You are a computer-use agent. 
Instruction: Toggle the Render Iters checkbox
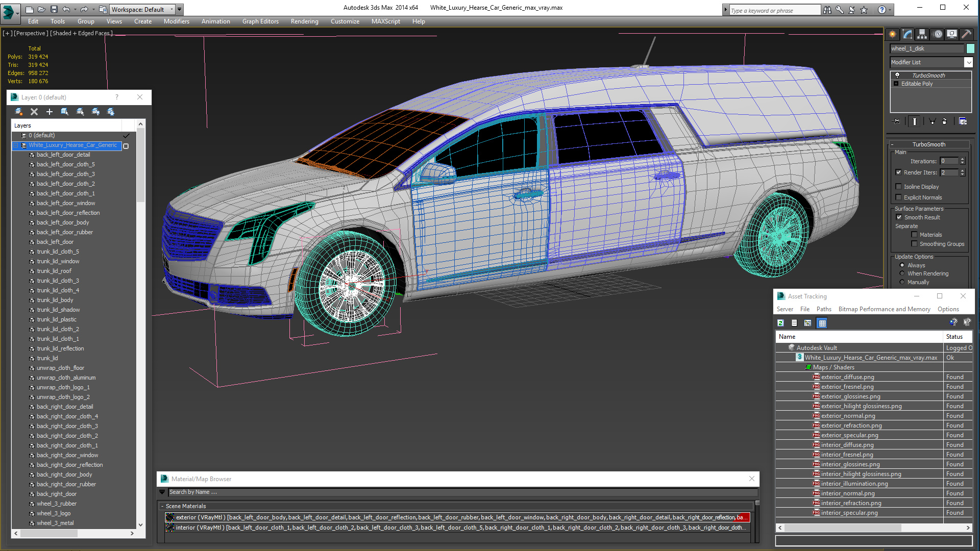coord(898,172)
